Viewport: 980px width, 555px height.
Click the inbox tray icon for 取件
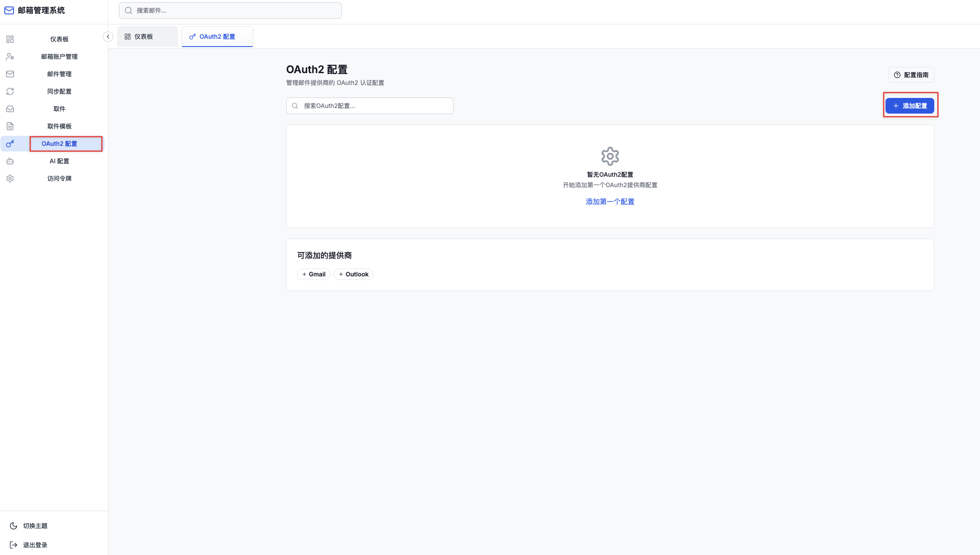[x=10, y=109]
